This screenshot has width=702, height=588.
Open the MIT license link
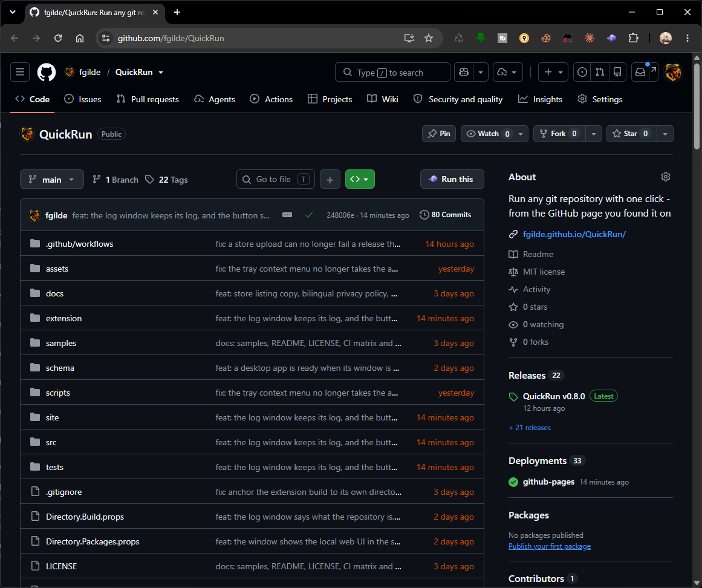(544, 272)
